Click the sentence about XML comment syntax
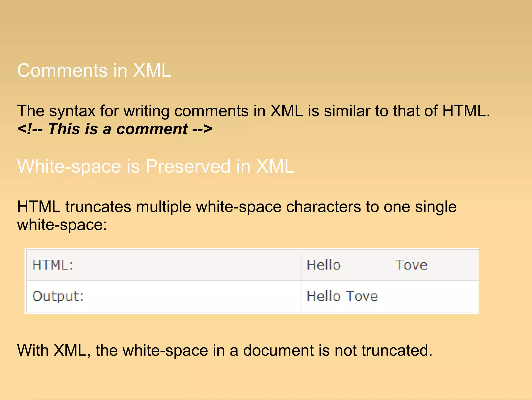Screen dimensions: 532x400 tap(254, 111)
